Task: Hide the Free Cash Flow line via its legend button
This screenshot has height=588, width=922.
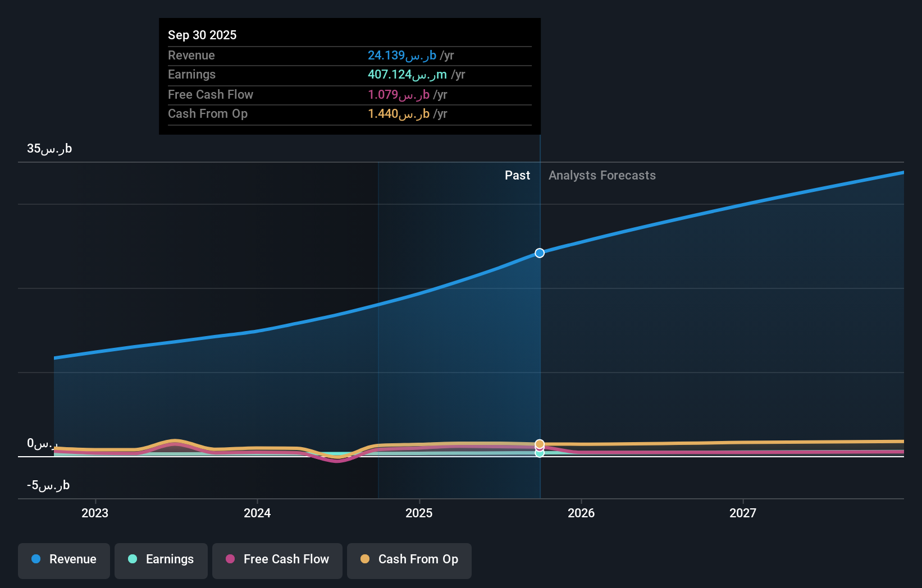Action: point(277,561)
